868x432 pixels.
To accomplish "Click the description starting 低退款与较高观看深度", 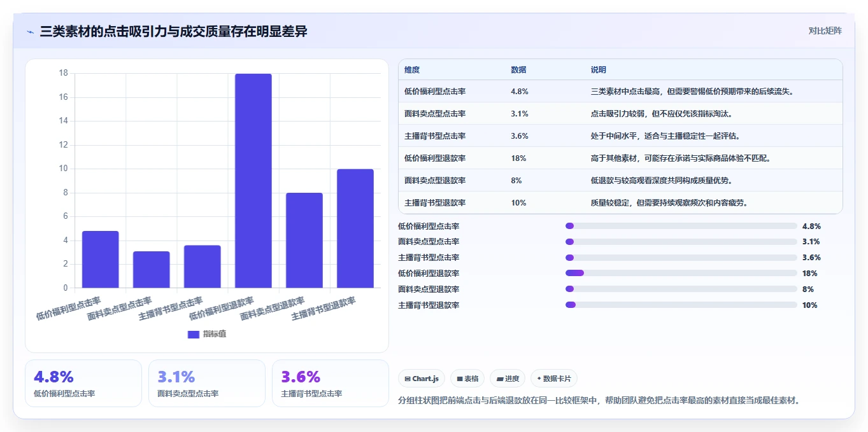I will (662, 181).
